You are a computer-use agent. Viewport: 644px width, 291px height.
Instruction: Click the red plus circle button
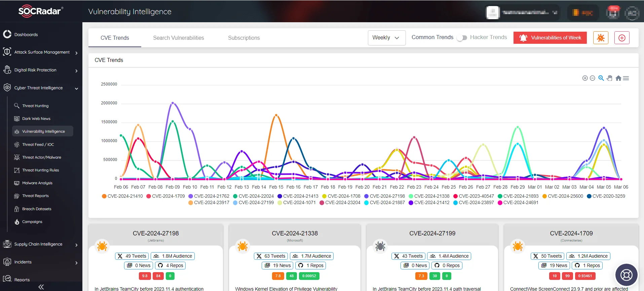[622, 38]
